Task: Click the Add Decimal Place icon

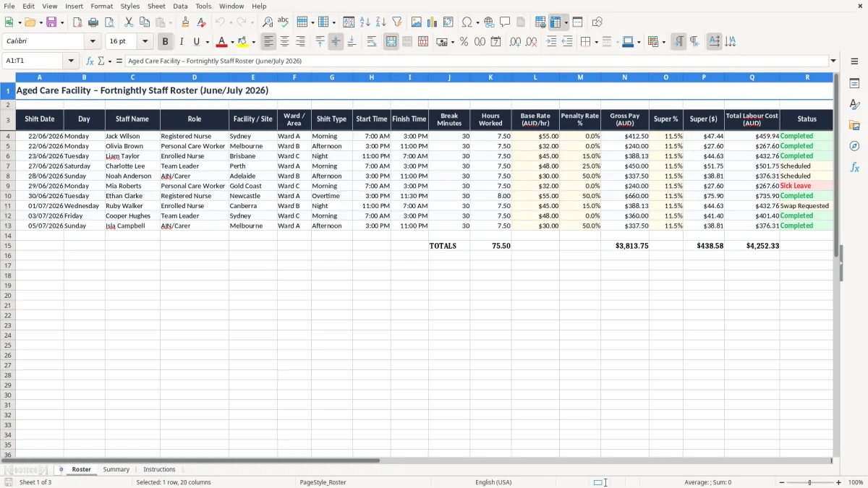Action: (515, 41)
